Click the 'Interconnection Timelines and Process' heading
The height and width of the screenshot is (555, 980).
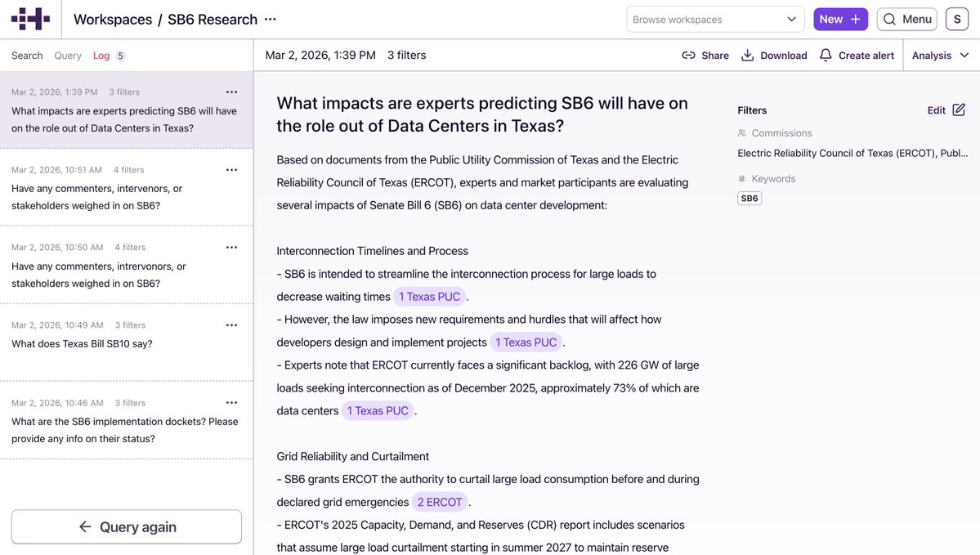pos(373,251)
